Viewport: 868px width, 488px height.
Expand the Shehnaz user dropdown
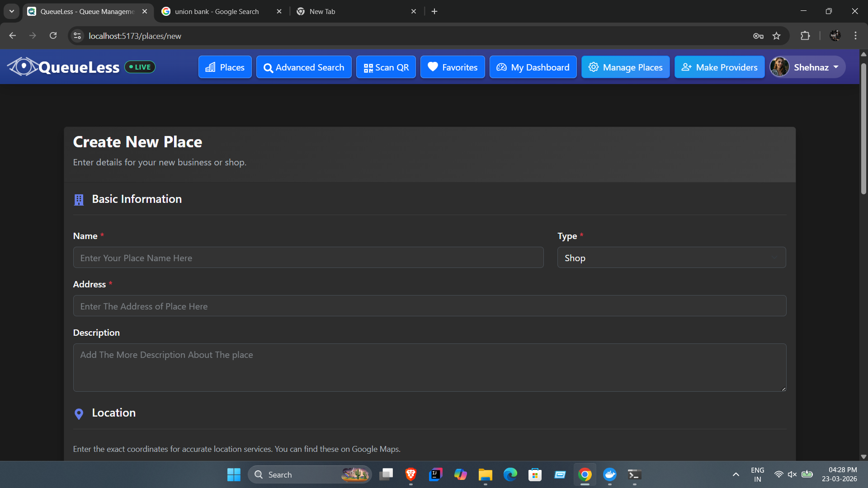coord(807,67)
